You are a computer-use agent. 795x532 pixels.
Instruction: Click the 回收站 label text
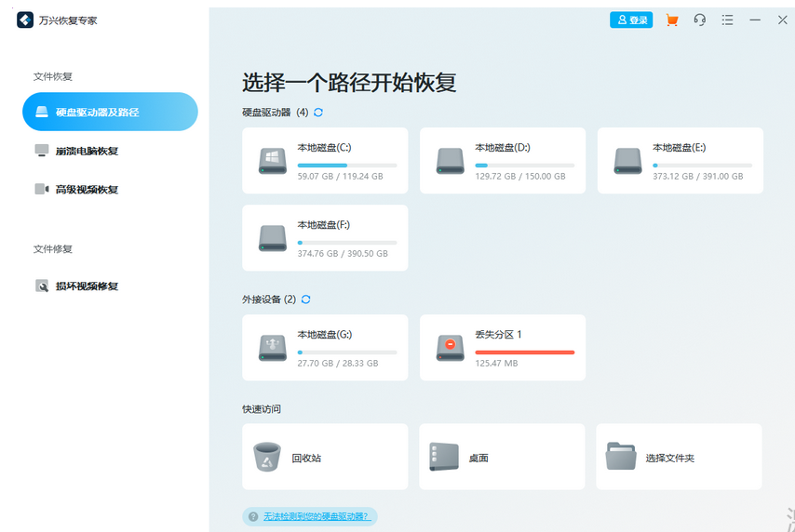tap(306, 458)
